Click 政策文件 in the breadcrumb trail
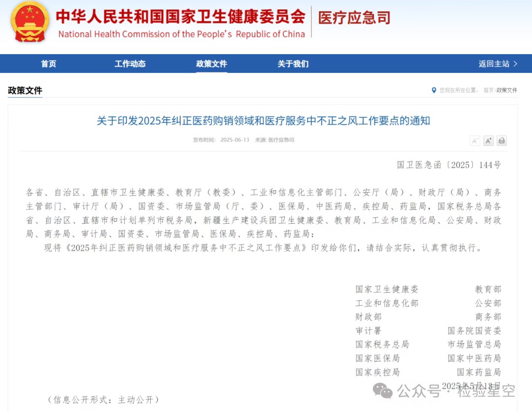This screenshot has width=532, height=412. [x=507, y=91]
